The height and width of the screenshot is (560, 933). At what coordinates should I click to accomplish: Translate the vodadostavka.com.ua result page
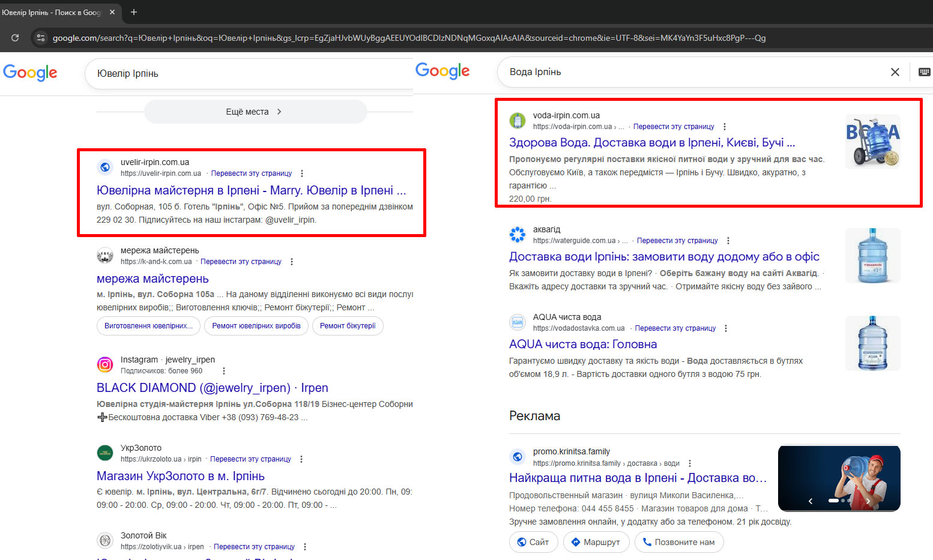[x=675, y=328]
